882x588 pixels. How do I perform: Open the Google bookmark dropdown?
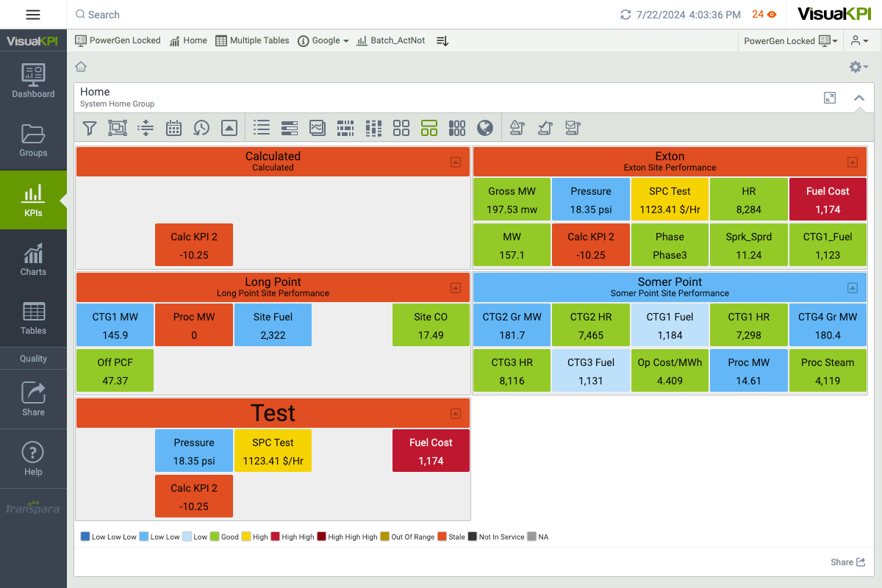click(323, 41)
